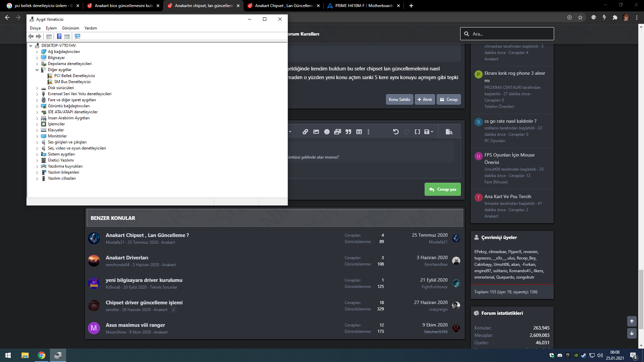Expand the Ağ bağdaştırıcıları node
Screen dimensions: 644x362
click(x=37, y=52)
